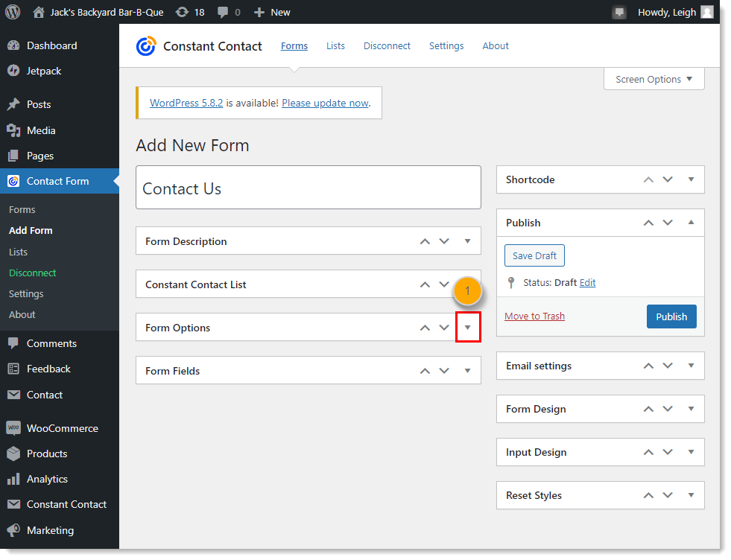
Task: Move Shortcode panel up
Action: (x=648, y=179)
